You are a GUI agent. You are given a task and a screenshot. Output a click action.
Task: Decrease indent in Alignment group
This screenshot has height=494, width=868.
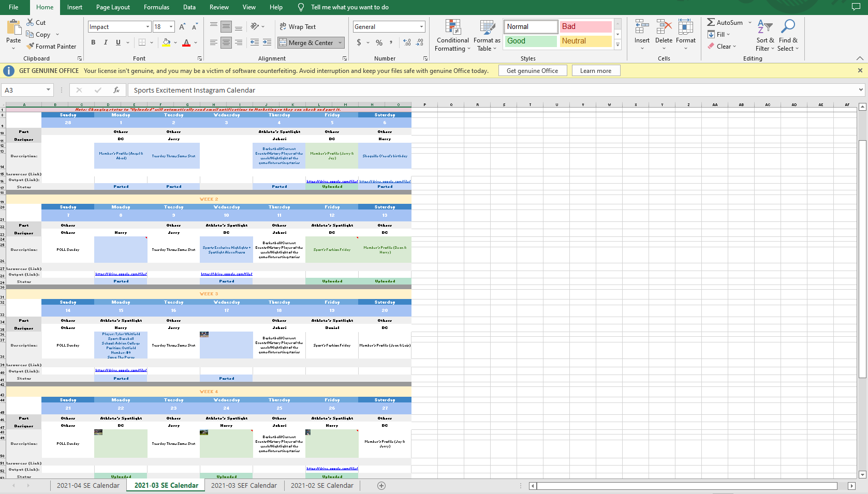pyautogui.click(x=255, y=42)
